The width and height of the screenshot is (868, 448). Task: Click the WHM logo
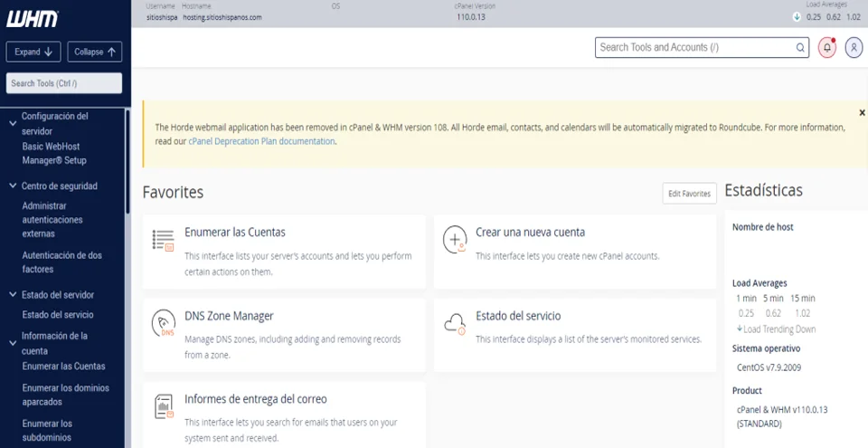click(x=32, y=18)
